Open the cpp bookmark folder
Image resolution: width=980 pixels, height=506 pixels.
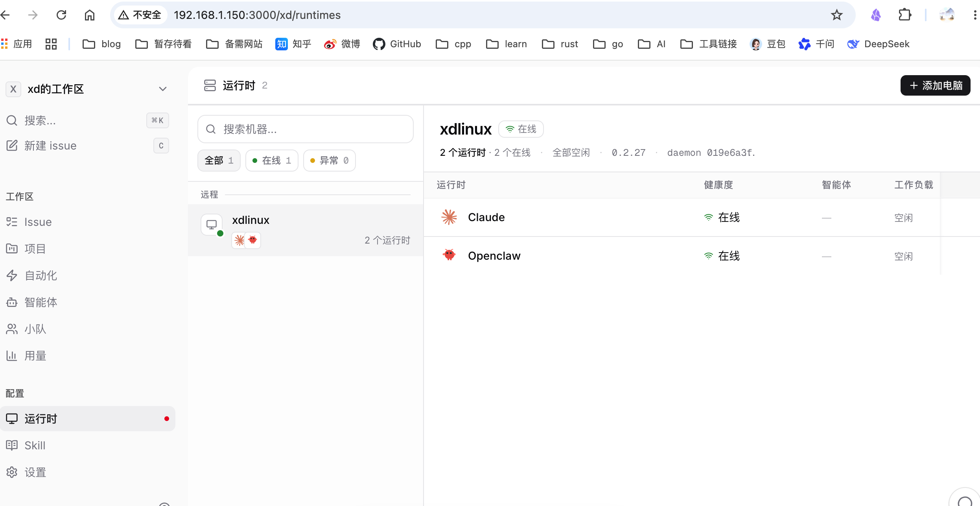453,44
